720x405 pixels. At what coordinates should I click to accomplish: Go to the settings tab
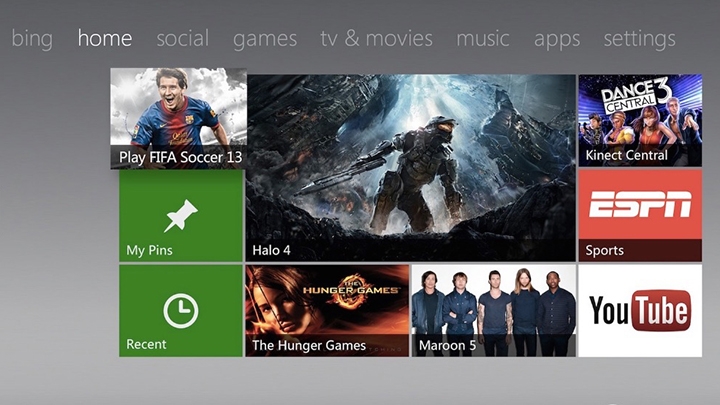tap(639, 39)
